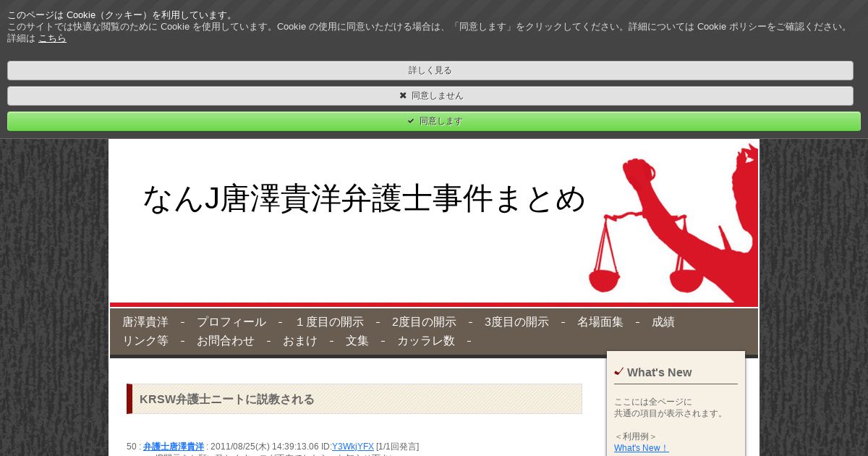Open the 文集 menu item
The height and width of the screenshot is (456, 868).
(357, 341)
